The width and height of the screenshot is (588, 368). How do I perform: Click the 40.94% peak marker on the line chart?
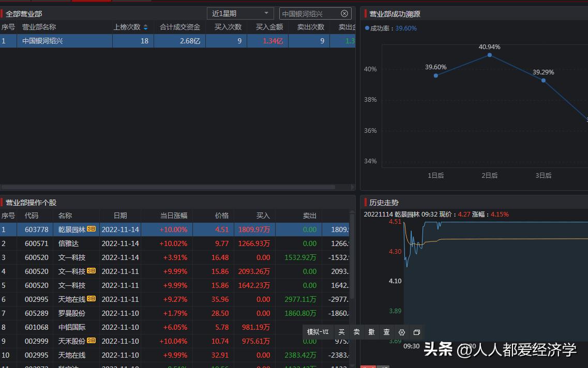[x=489, y=55]
